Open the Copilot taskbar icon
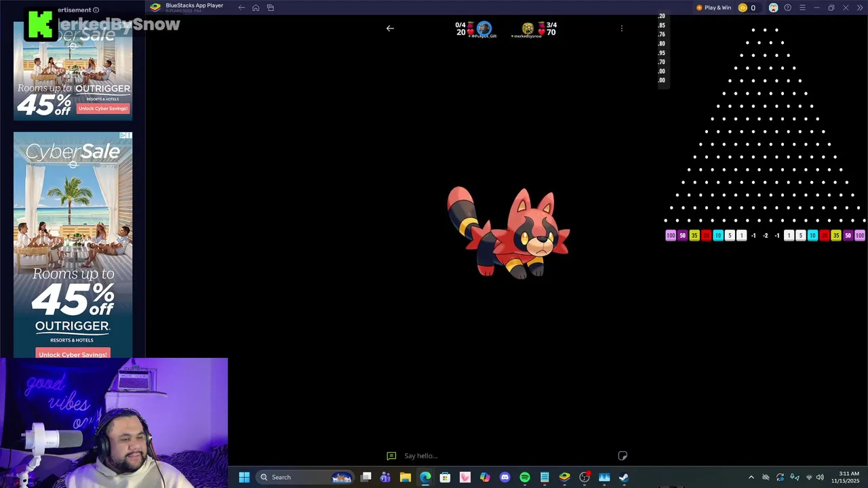The height and width of the screenshot is (488, 868). point(485,477)
